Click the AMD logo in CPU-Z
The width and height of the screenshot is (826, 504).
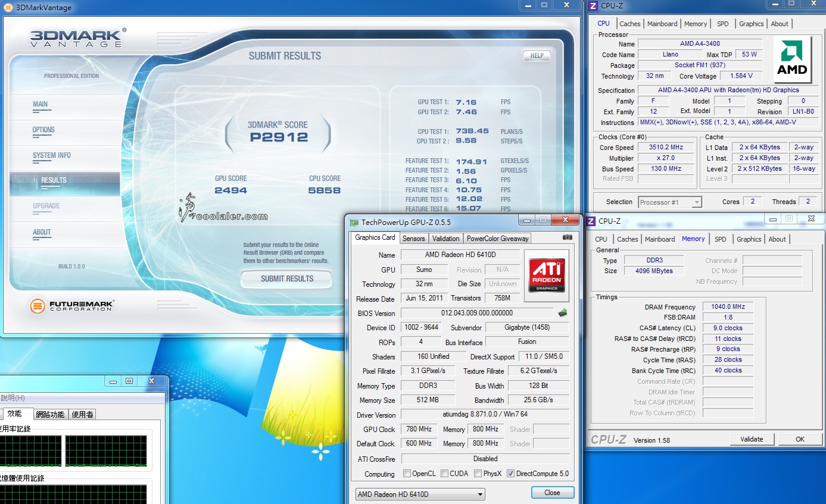tap(792, 58)
